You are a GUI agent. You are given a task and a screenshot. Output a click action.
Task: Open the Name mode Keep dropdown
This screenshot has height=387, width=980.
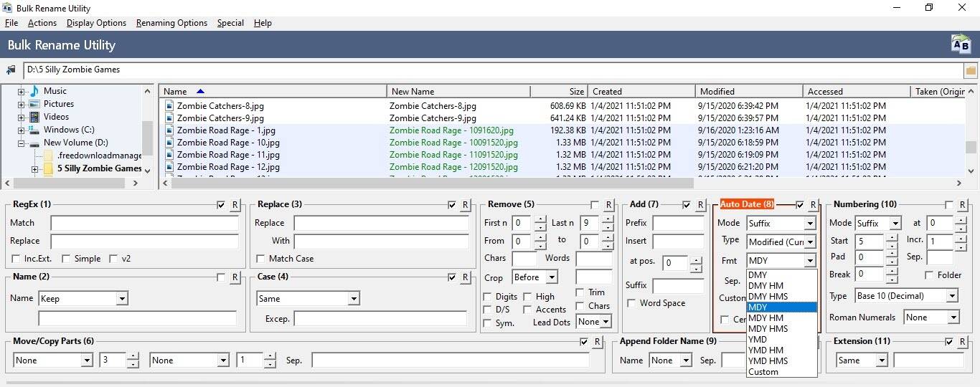(x=83, y=299)
